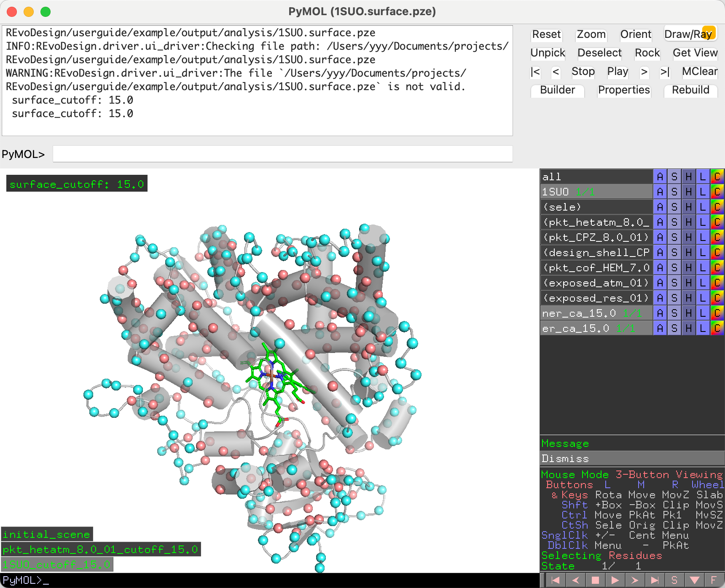Screen dimensions: 725x588
Task: Select pkt_hetatm_8.0_01_cutoff_15.0 scene button
Action: [x=100, y=550]
